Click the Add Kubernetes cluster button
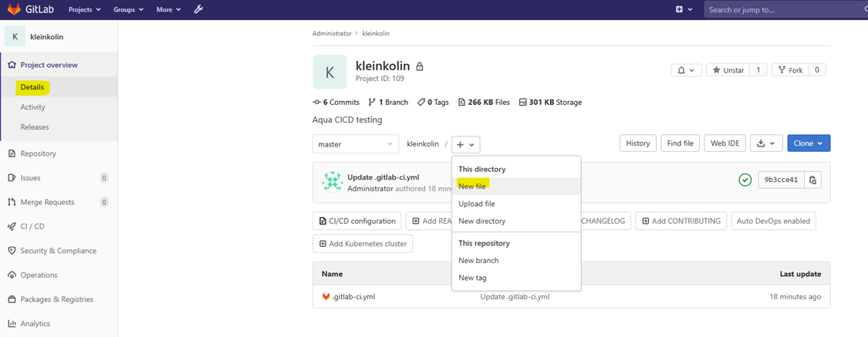This screenshot has height=337, width=868. 363,244
